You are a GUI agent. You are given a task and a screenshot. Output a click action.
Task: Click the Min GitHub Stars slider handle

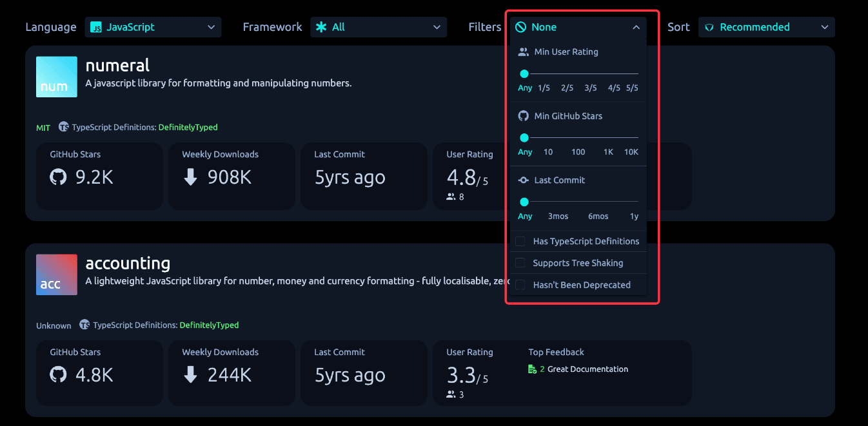coord(524,137)
